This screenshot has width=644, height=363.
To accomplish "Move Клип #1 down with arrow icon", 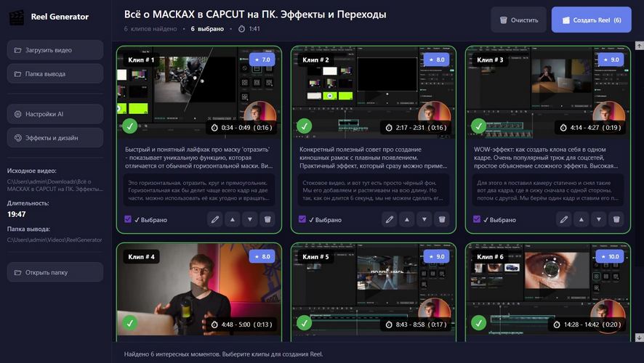I will pos(250,219).
